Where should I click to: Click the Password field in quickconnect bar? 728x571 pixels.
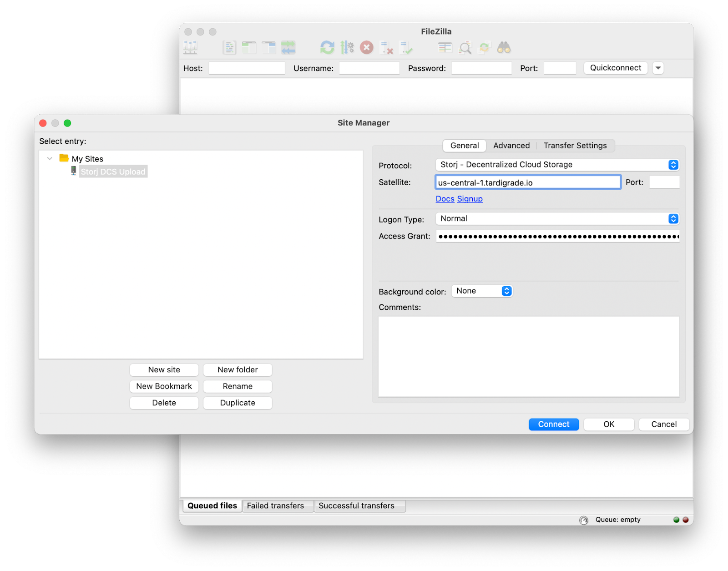(x=481, y=68)
